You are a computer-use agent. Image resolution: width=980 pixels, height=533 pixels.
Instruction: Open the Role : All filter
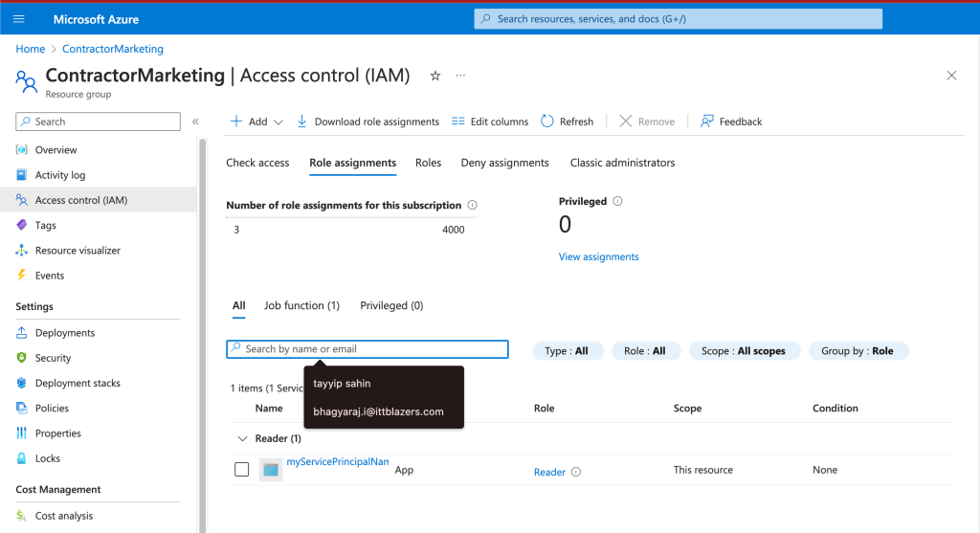click(645, 351)
